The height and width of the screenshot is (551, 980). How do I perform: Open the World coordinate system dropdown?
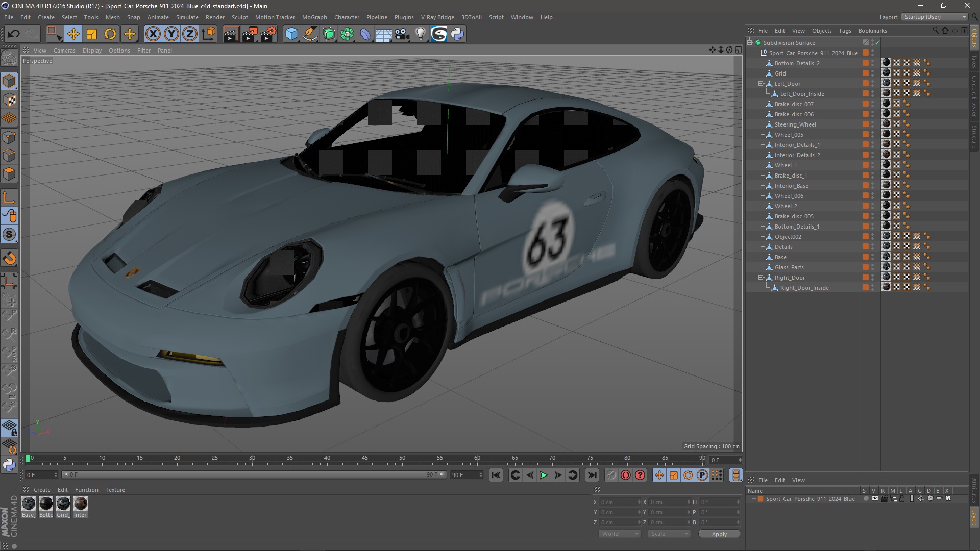pos(620,534)
